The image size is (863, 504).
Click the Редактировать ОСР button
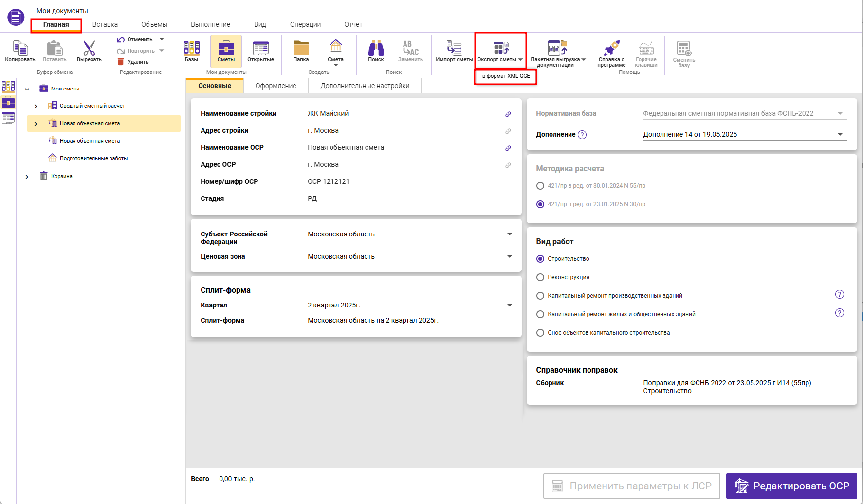click(791, 486)
